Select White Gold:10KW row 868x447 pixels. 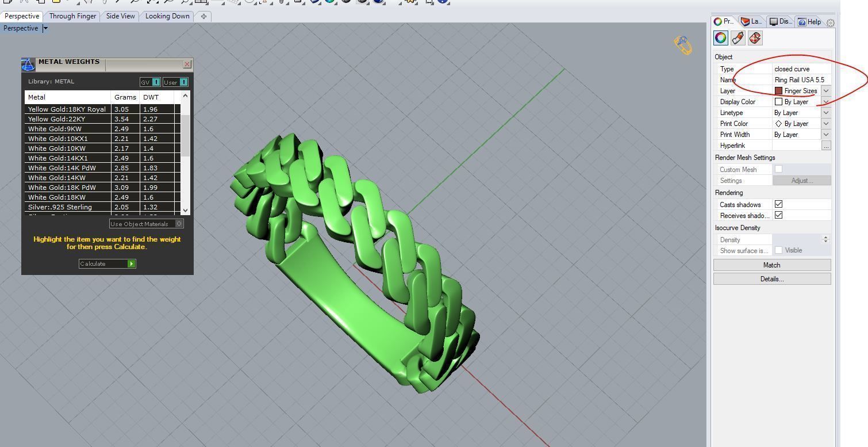102,148
